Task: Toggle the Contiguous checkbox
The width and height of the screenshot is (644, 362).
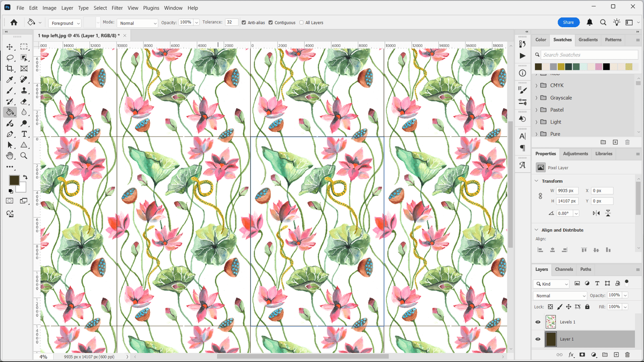Action: pyautogui.click(x=270, y=23)
